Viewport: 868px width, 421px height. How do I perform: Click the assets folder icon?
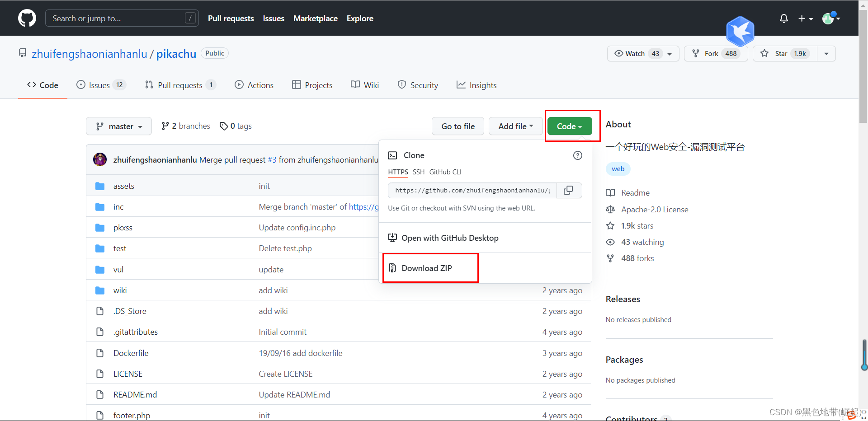pyautogui.click(x=100, y=186)
